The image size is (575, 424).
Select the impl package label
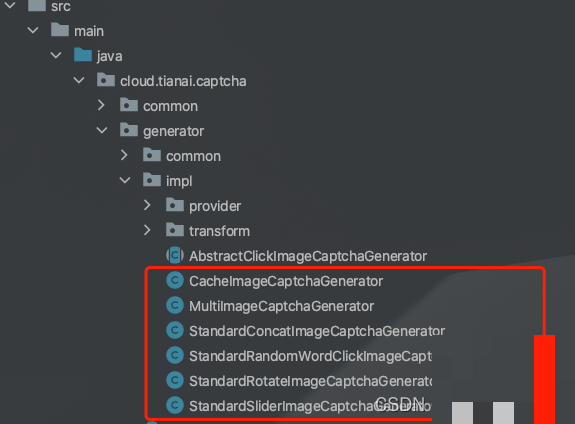pos(179,181)
